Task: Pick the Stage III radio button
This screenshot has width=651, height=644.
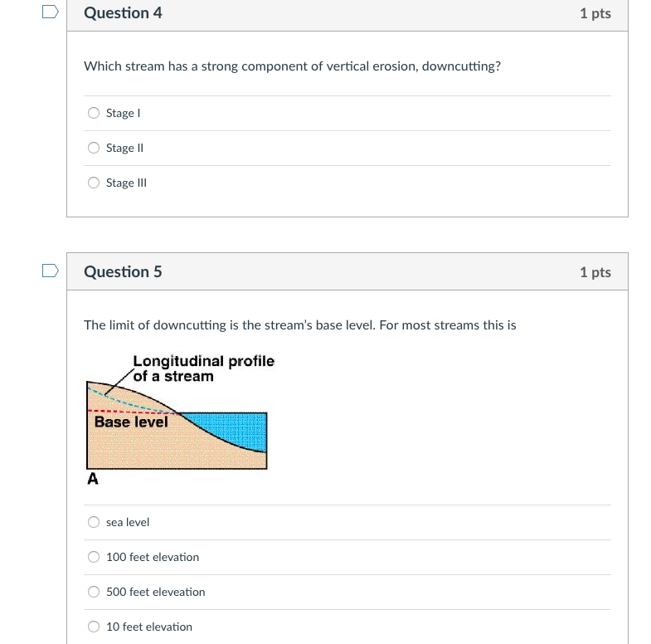Action: tap(95, 183)
